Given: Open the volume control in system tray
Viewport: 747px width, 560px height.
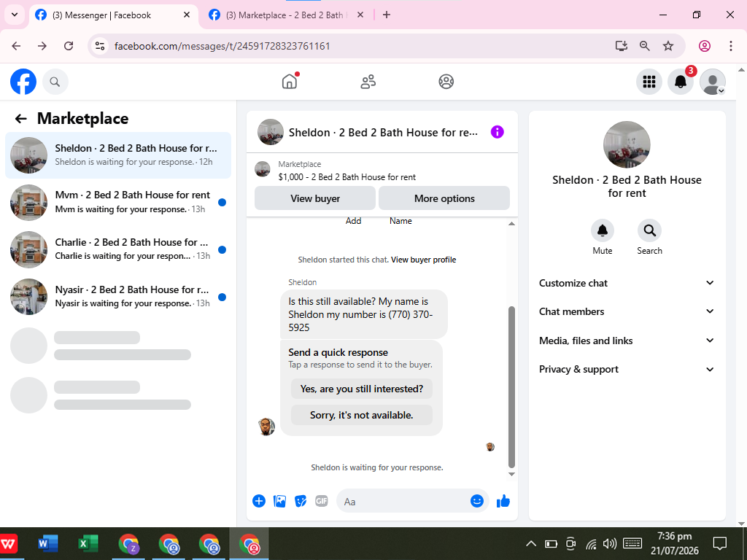Looking at the screenshot, I should [609, 543].
